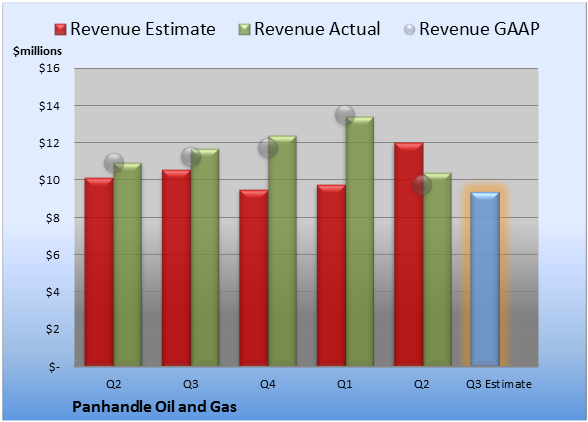Click the '$14' y-axis label
The height and width of the screenshot is (422, 588).
pos(50,106)
